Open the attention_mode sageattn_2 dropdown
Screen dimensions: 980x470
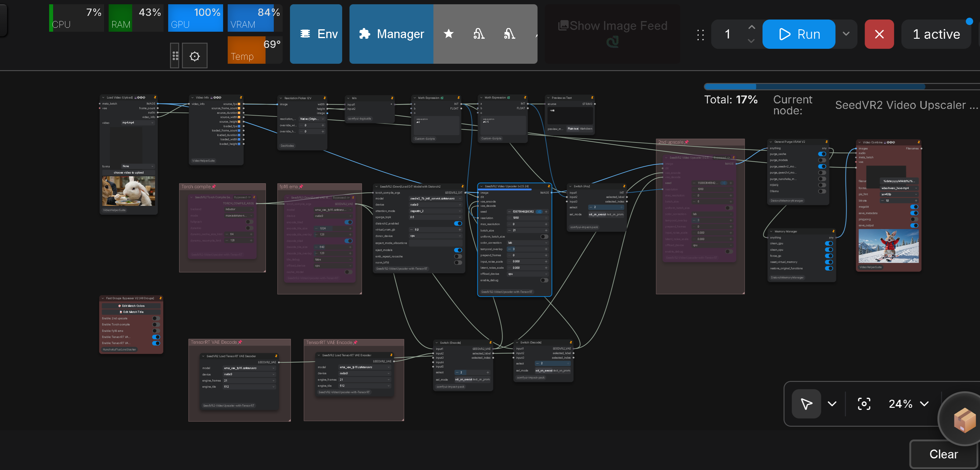[435, 211]
